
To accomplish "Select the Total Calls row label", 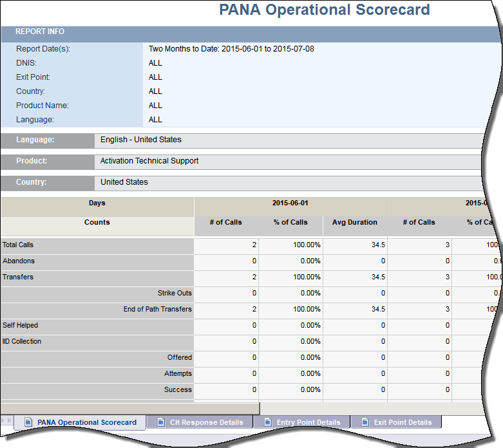I will [x=18, y=245].
